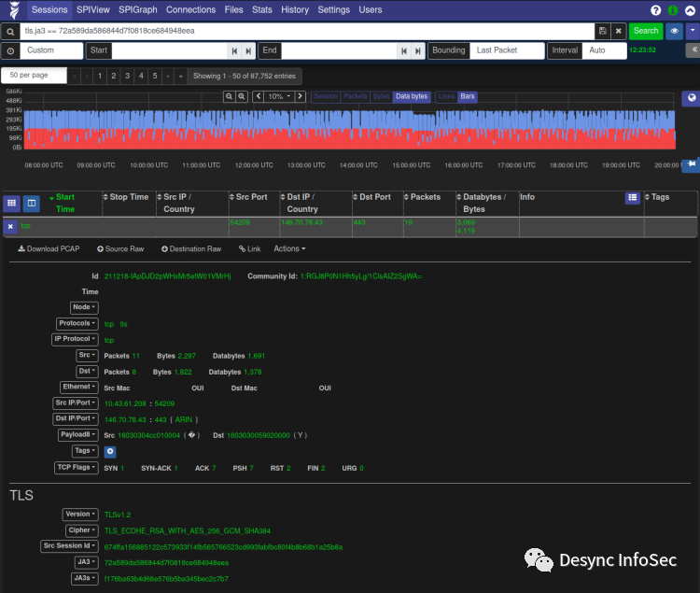Open the Custom time range dropdown
Image resolution: width=700 pixels, height=593 pixels.
51,51
